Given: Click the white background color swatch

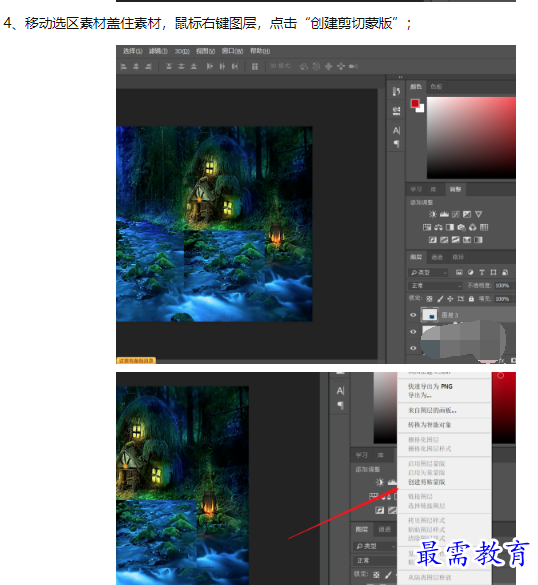Looking at the screenshot, I should [x=421, y=109].
